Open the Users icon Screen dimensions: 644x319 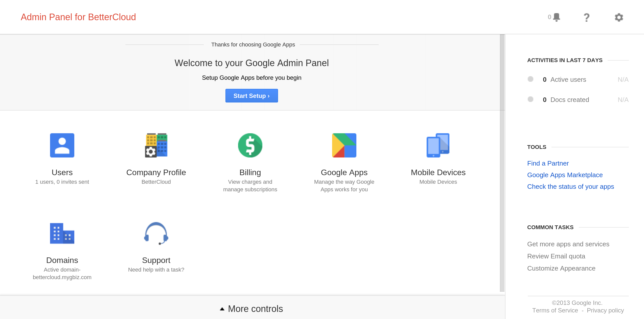pos(62,145)
